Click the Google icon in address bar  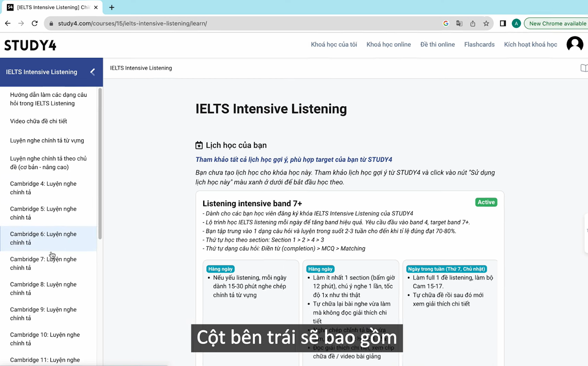point(446,24)
